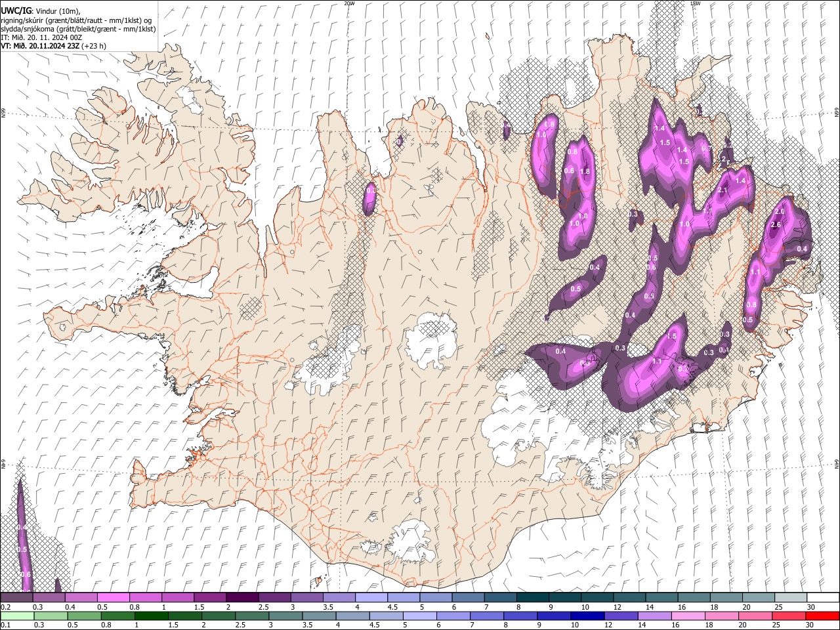Select the snow legend swatch starting at 1.5
This screenshot has width=840, height=630.
tap(210, 597)
